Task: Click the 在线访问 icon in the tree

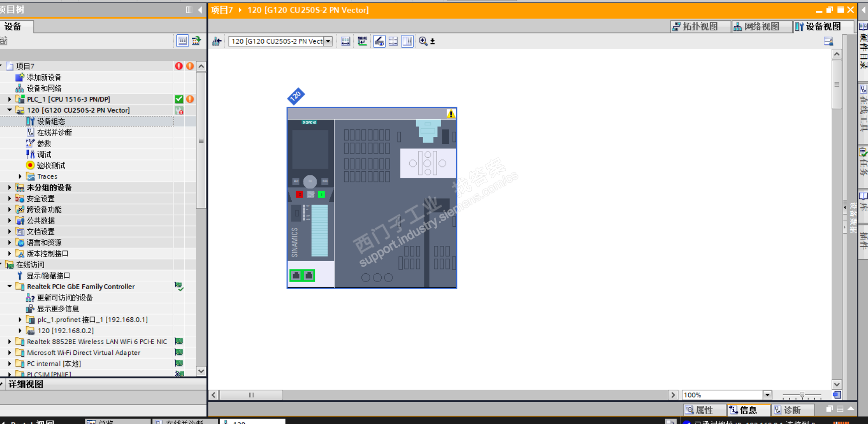Action: click(x=10, y=265)
